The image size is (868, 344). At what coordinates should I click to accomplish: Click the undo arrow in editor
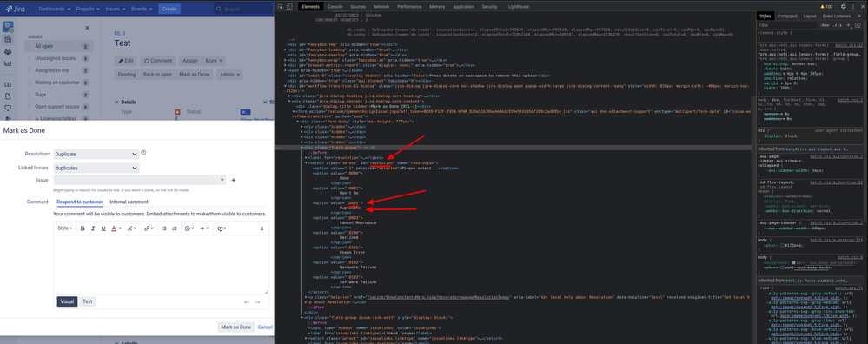click(x=247, y=302)
